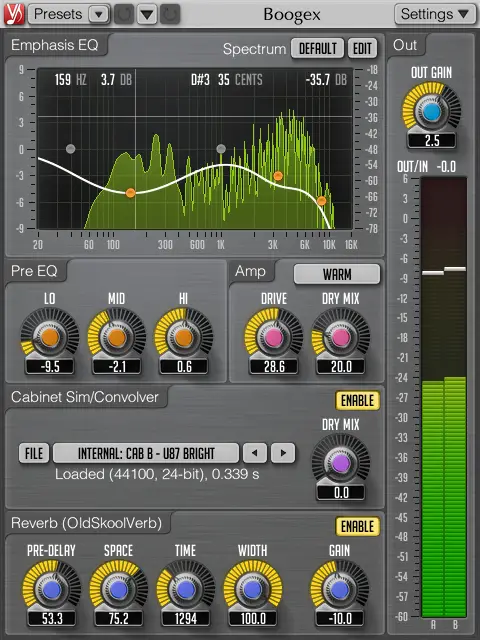The image size is (480, 640).
Task: Click the Emphasis EQ panel label
Action: click(55, 45)
